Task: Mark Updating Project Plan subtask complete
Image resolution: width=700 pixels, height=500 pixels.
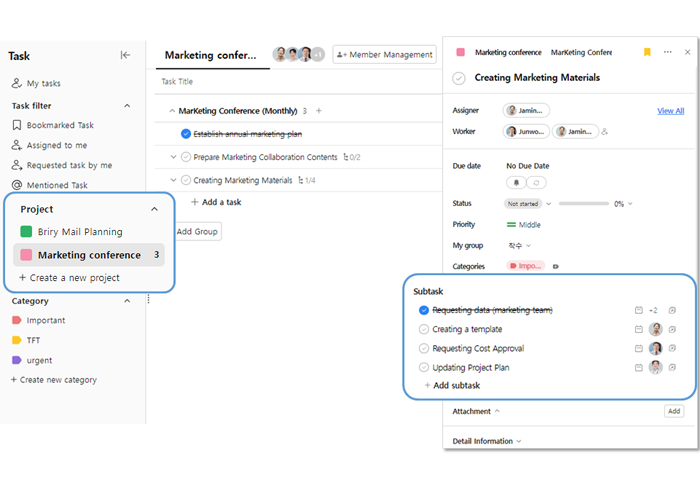Action: click(x=424, y=368)
